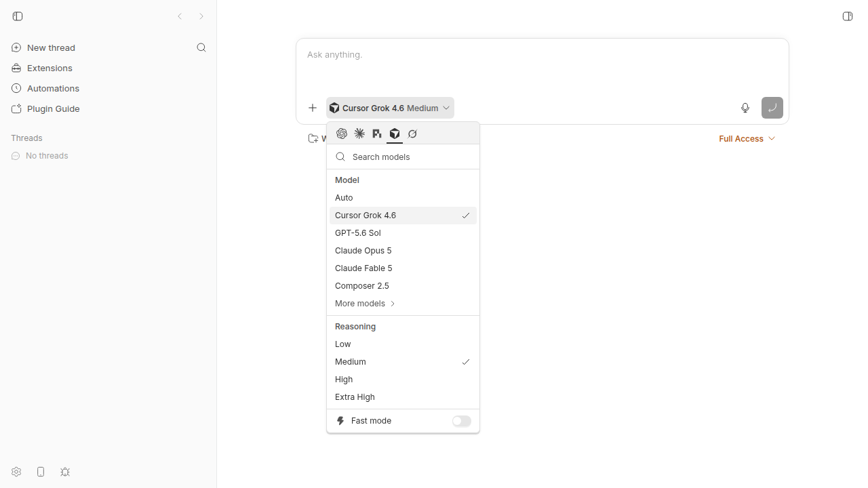Click the Ask anything message box
The width and height of the screenshot is (868, 488).
pyautogui.click(x=542, y=66)
